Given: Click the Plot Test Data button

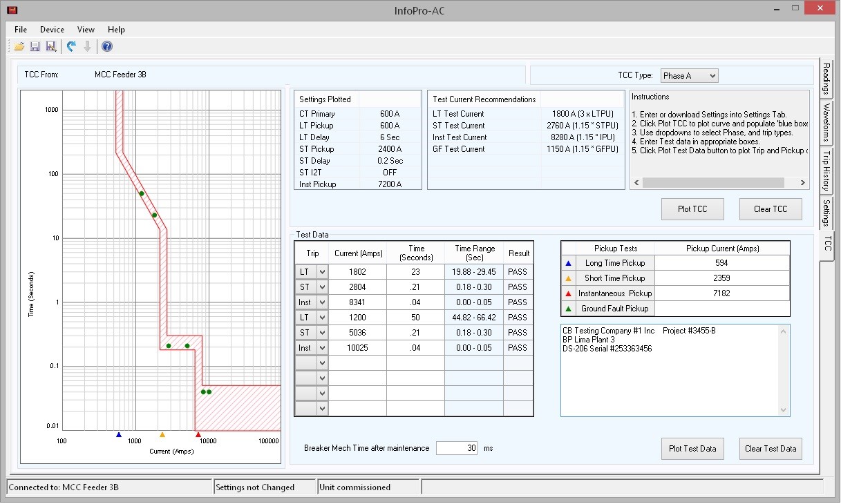Looking at the screenshot, I should [x=692, y=449].
